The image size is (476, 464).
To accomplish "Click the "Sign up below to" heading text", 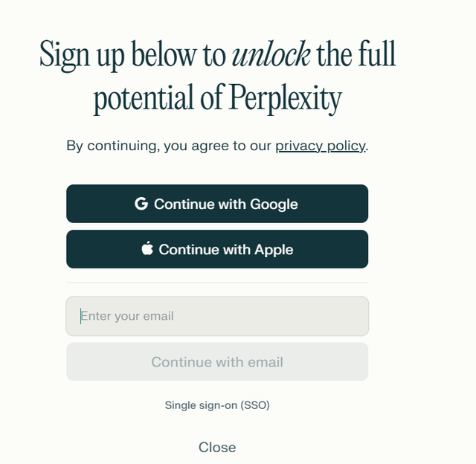I will point(132,54).
